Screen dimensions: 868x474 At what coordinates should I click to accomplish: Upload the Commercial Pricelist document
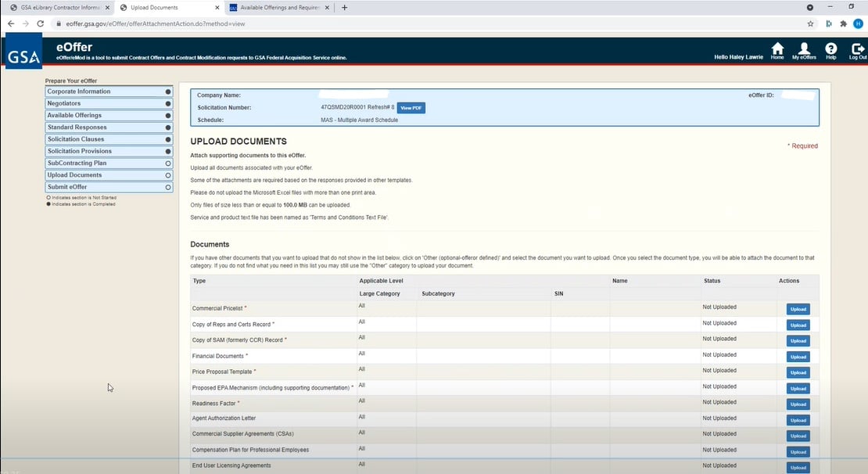(797, 308)
